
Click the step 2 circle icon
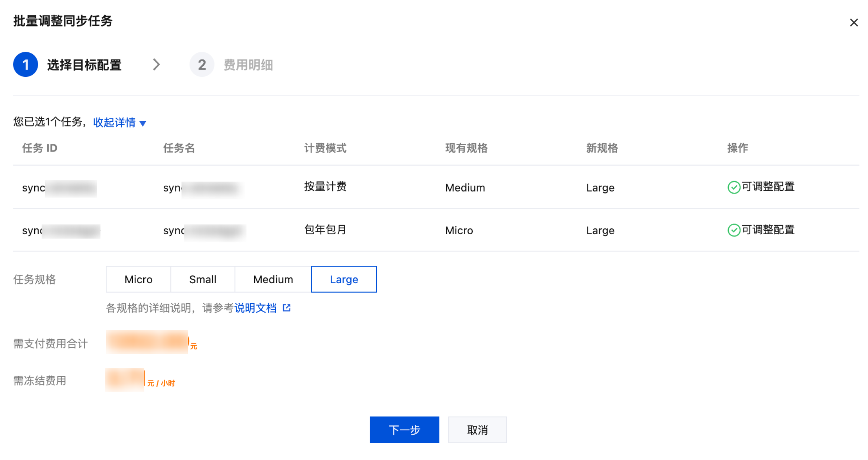tap(202, 65)
